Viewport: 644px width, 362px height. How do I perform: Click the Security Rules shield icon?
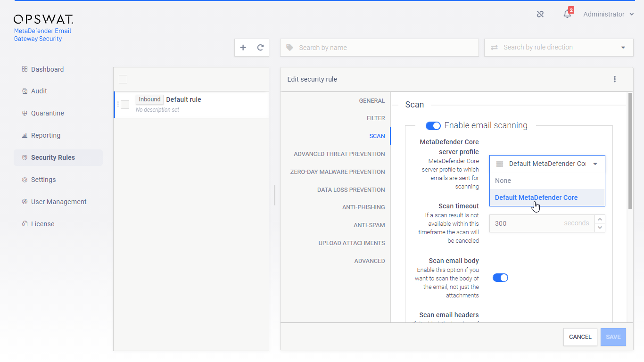click(25, 157)
